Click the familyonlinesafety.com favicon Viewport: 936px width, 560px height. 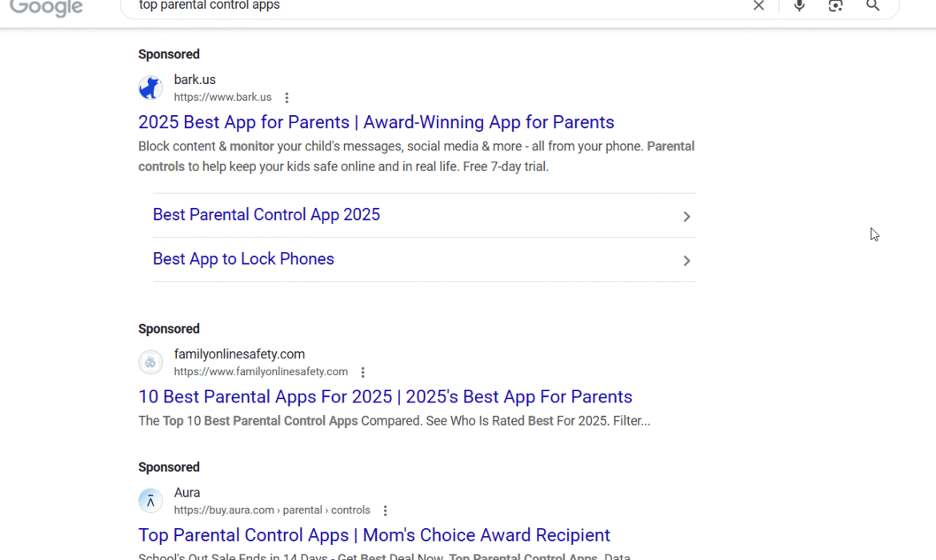tap(150, 362)
